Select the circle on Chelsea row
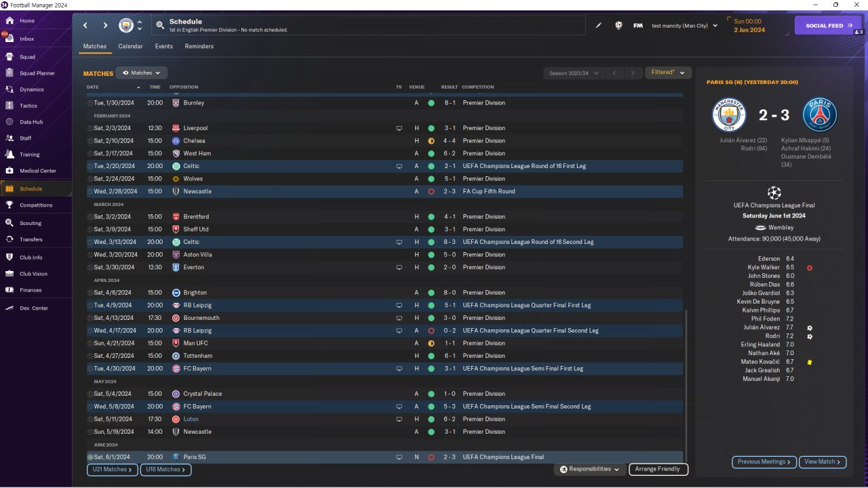868x488 pixels. (x=90, y=141)
